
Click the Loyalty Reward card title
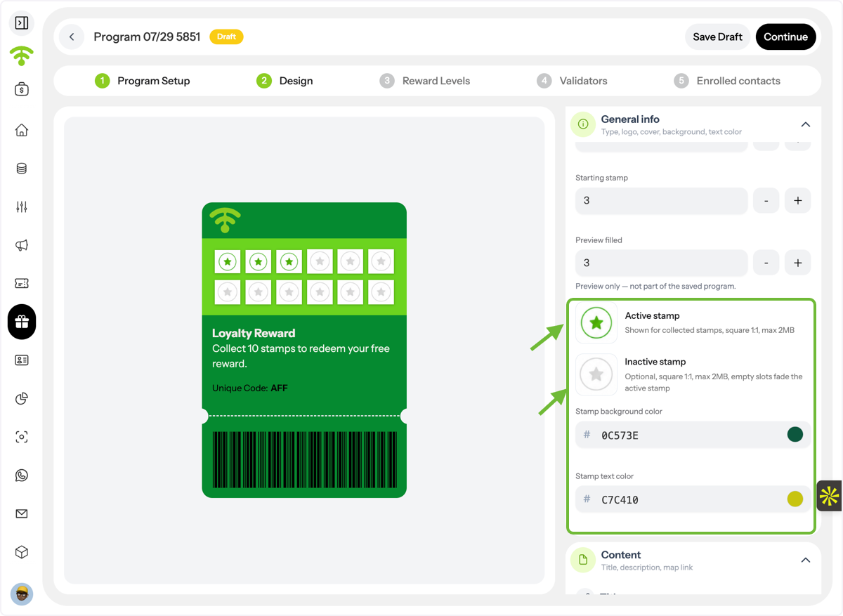pyautogui.click(x=254, y=333)
